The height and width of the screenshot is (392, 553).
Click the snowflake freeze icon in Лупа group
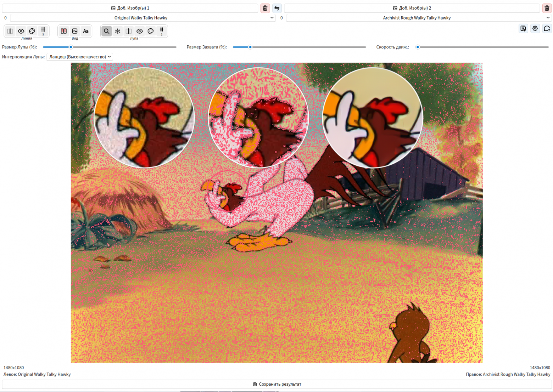(x=118, y=31)
